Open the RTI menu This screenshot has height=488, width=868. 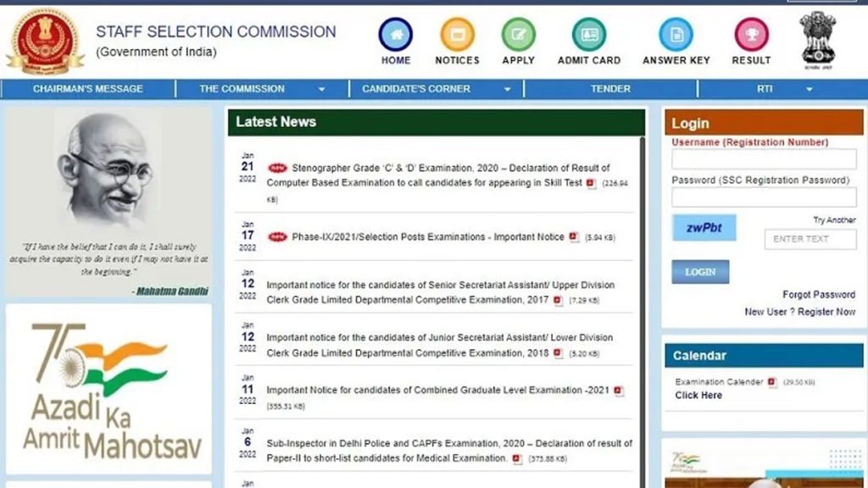[765, 88]
